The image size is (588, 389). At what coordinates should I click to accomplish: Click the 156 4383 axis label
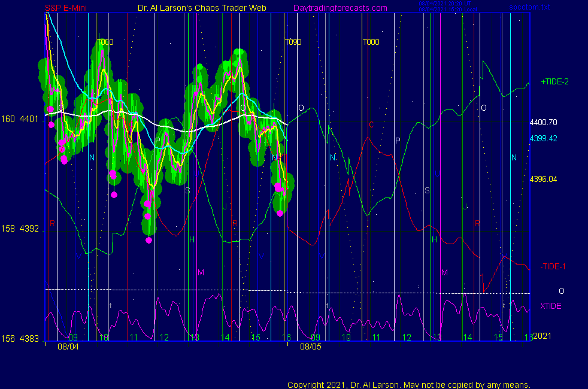[x=20, y=339]
